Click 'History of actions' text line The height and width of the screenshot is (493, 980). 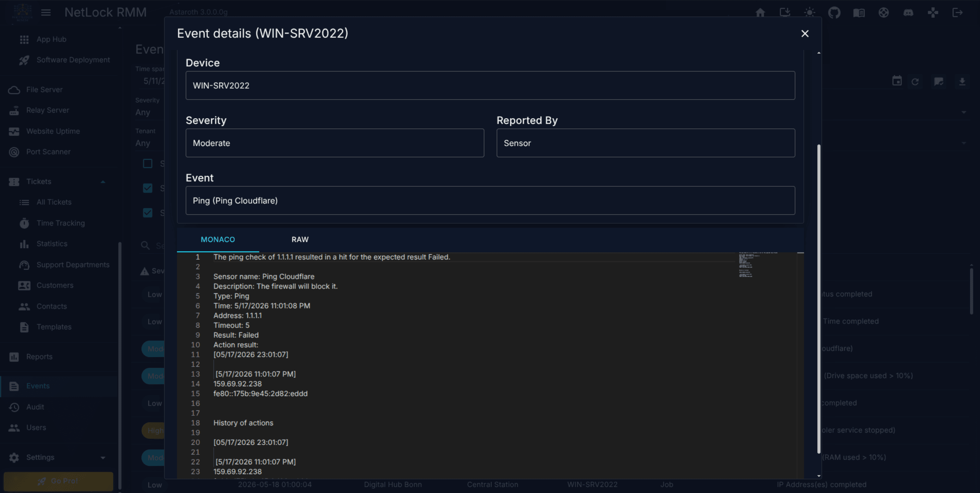click(x=243, y=423)
